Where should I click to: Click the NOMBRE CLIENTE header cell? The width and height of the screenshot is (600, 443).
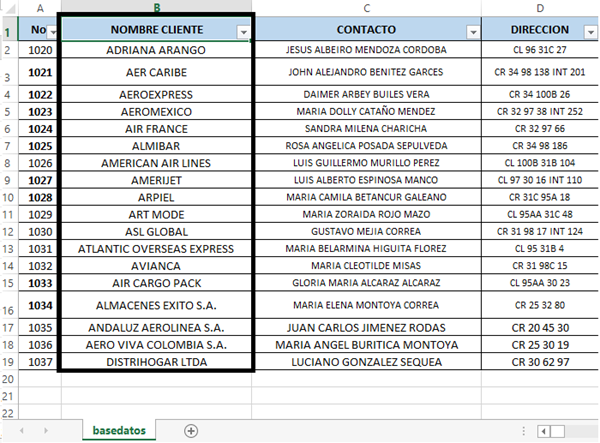coord(156,29)
